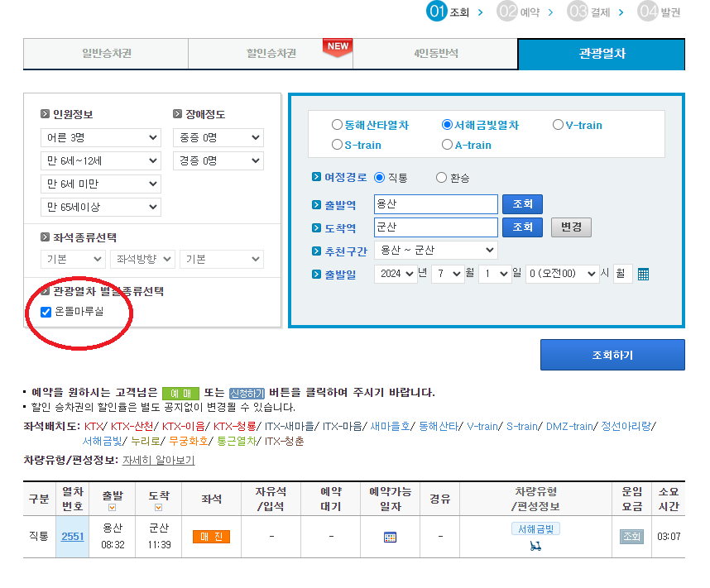This screenshot has width=710, height=588.
Task: Click the 조회 fare inquiry badge in 운임요금 column
Action: tap(631, 536)
